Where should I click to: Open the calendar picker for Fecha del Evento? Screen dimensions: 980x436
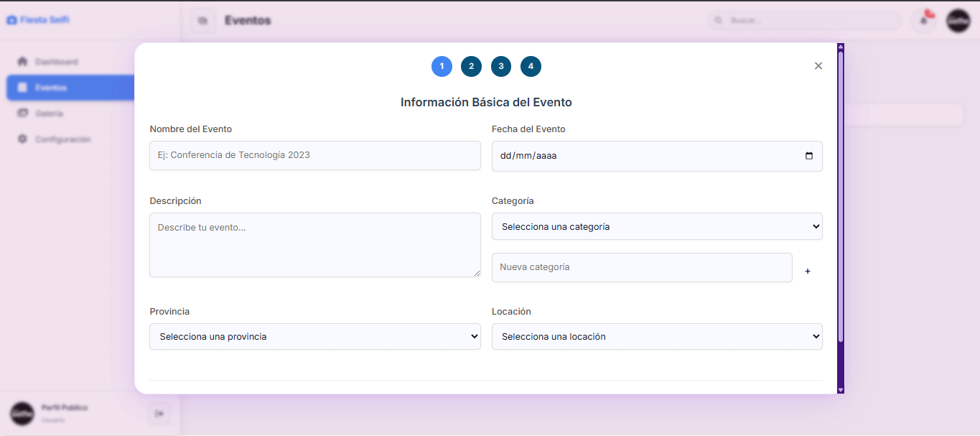(x=810, y=156)
